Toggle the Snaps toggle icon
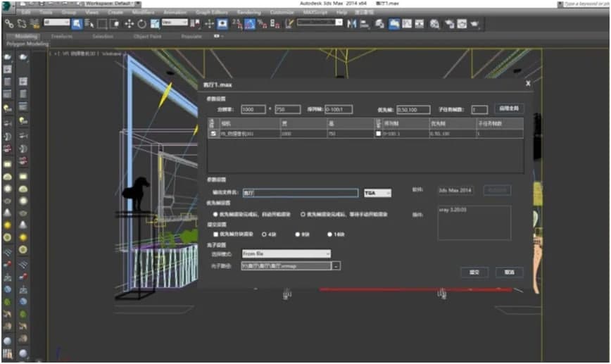Viewport: 611px width, 364px height. click(237, 23)
